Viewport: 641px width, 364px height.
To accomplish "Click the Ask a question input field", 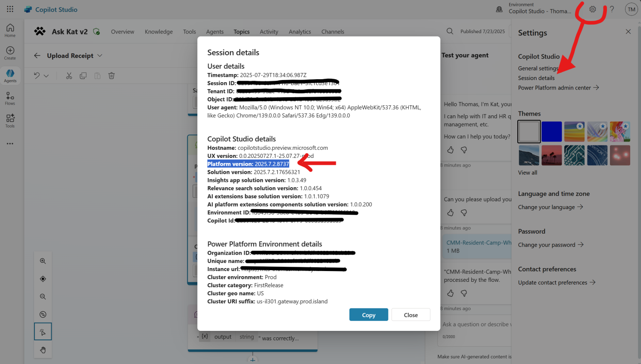I will point(476,324).
